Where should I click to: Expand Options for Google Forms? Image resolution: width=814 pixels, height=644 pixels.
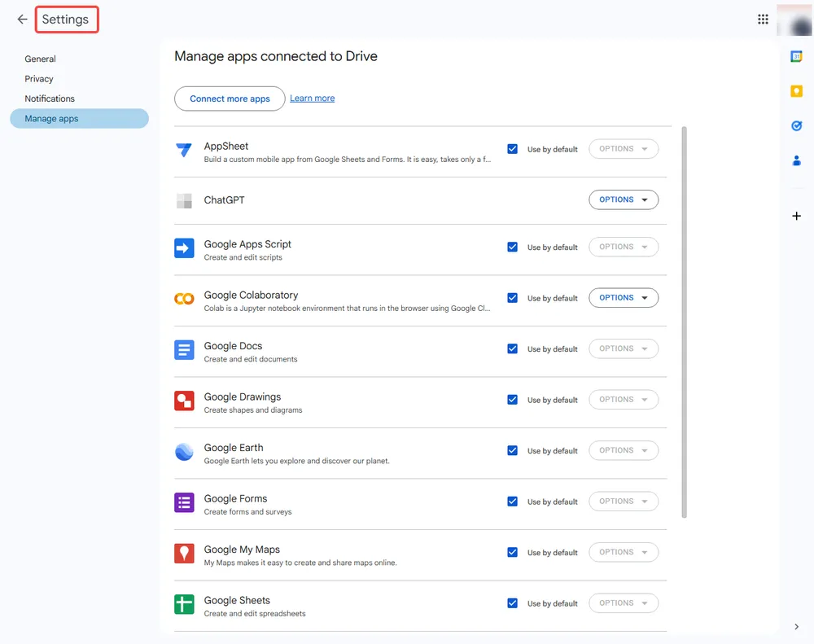[624, 502]
